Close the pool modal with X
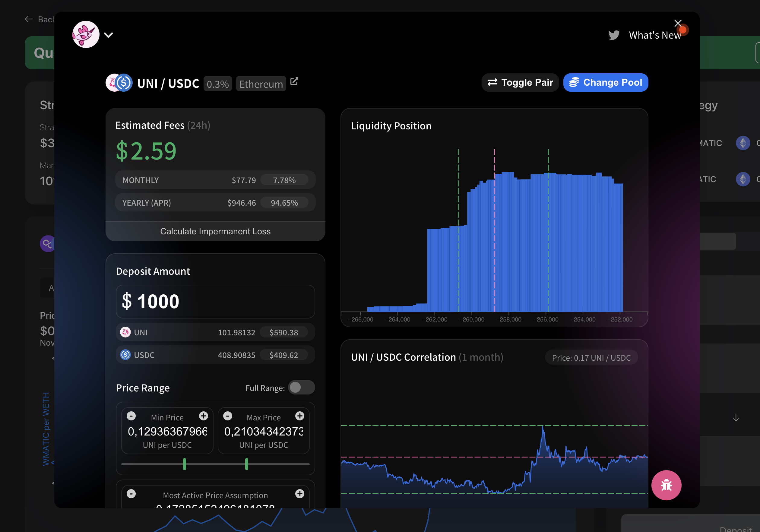 [678, 23]
